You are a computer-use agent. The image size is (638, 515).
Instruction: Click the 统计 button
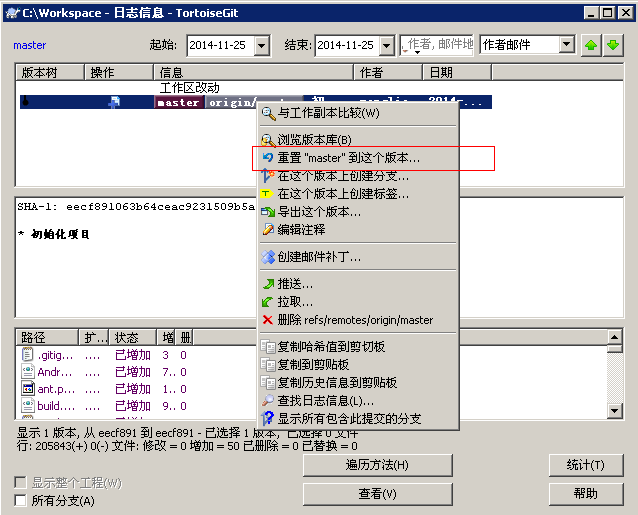click(585, 465)
